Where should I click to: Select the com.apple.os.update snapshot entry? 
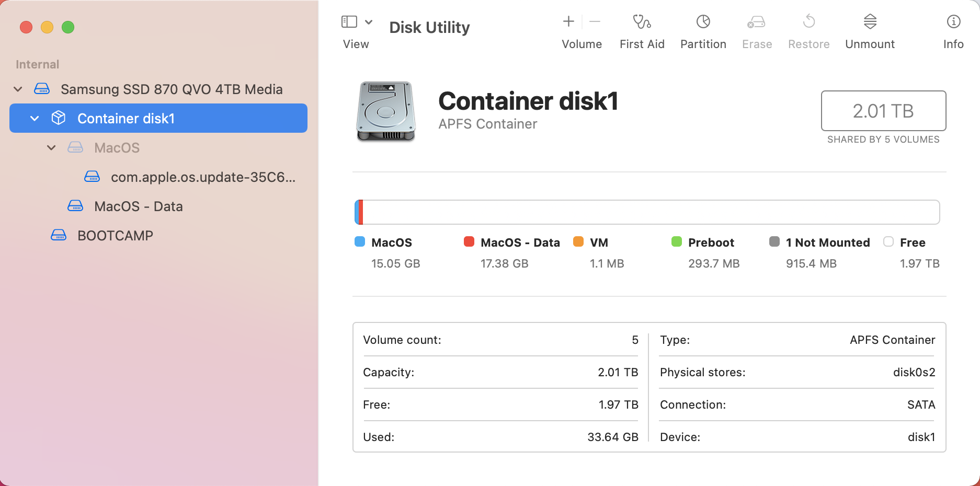pos(203,177)
